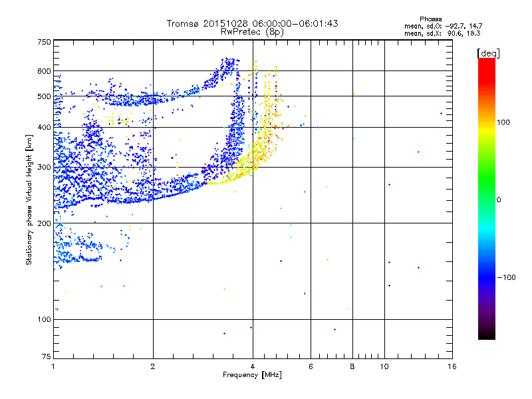Click the x-axis label '16'
This screenshot has width=532, height=399.
pos(452,366)
